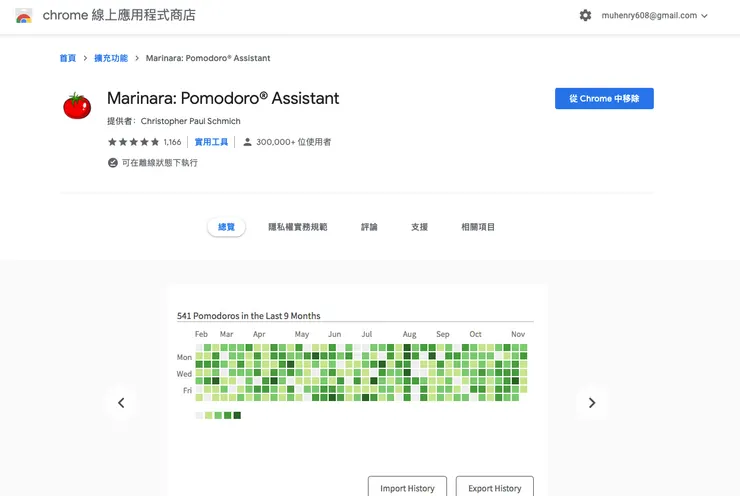Click the 從 Chrome 中移除 button
Image resolution: width=740 pixels, height=496 pixels.
click(604, 98)
